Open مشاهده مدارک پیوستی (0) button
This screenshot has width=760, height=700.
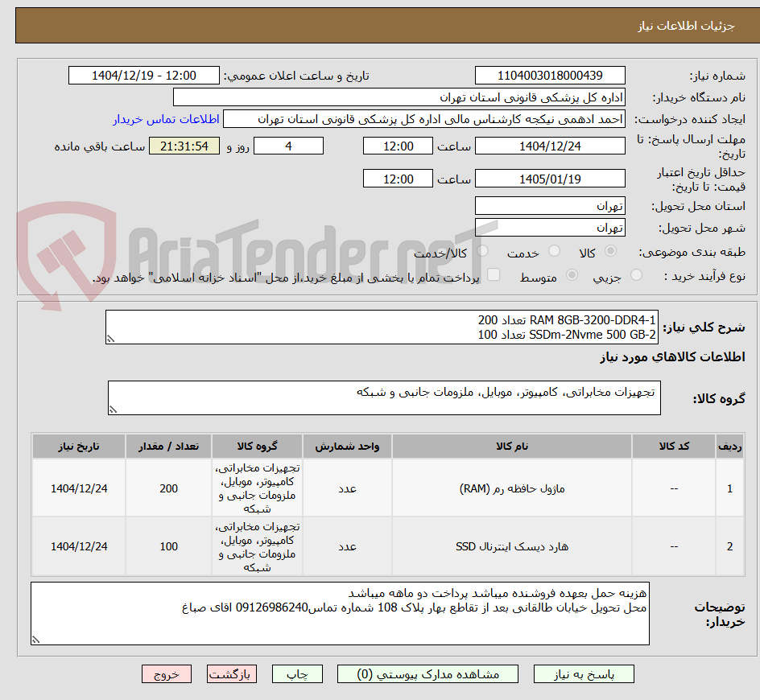point(427,673)
